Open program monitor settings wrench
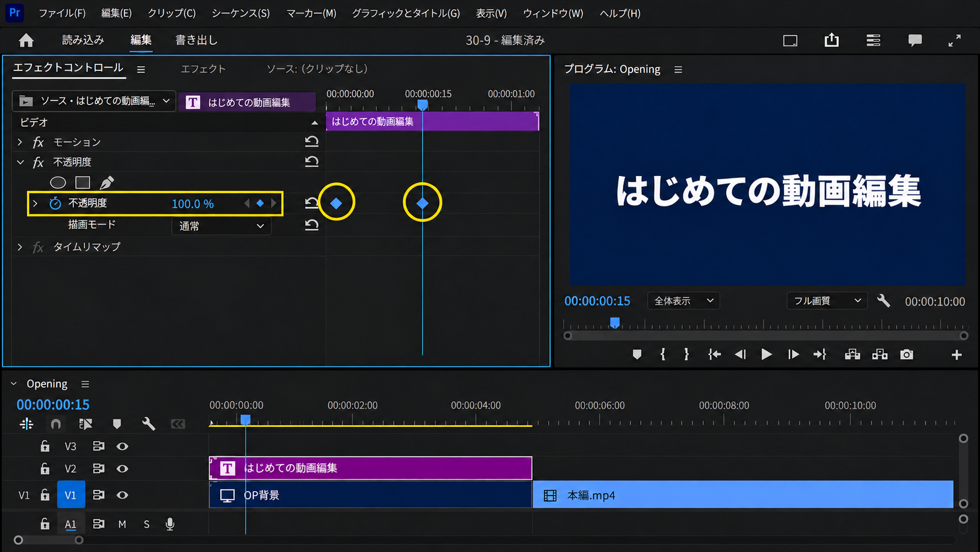This screenshot has height=552, width=980. pos(883,301)
